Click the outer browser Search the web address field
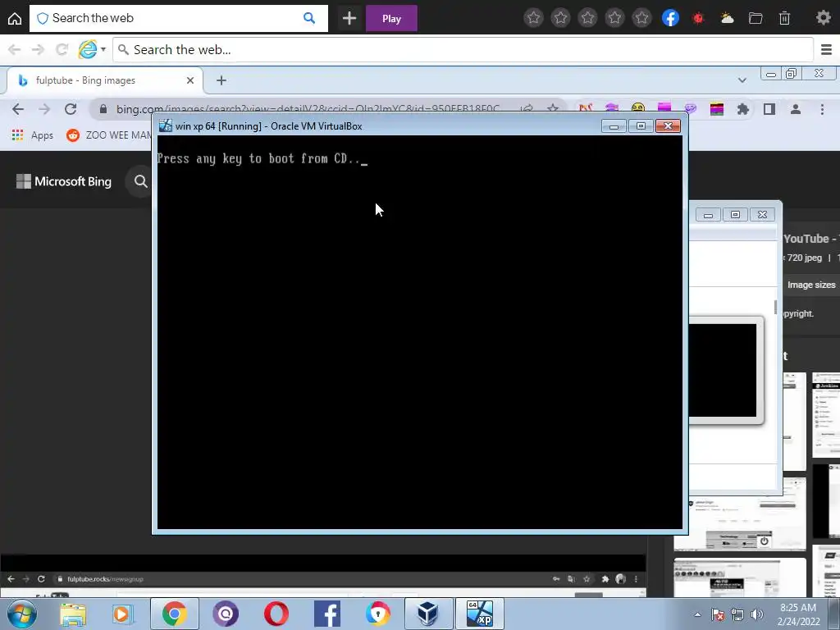Viewport: 840px width, 630px height. pos(463,50)
